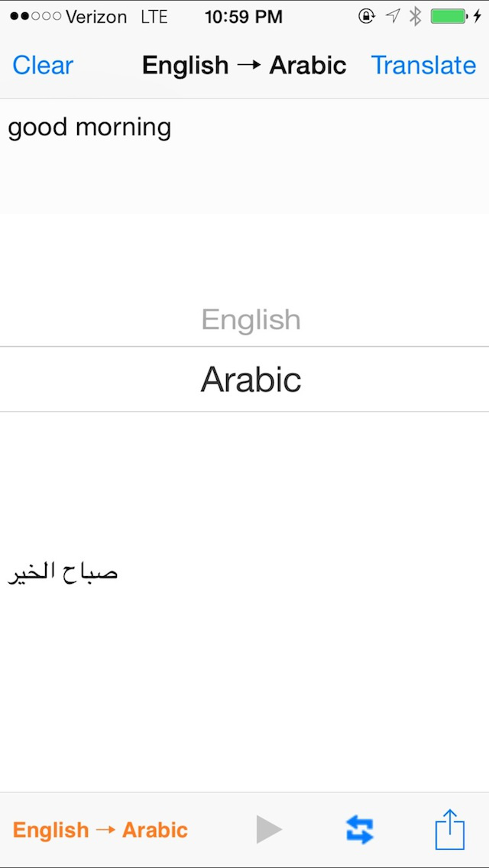This screenshot has width=489, height=868.
Task: Select English in the language picker
Action: click(251, 319)
